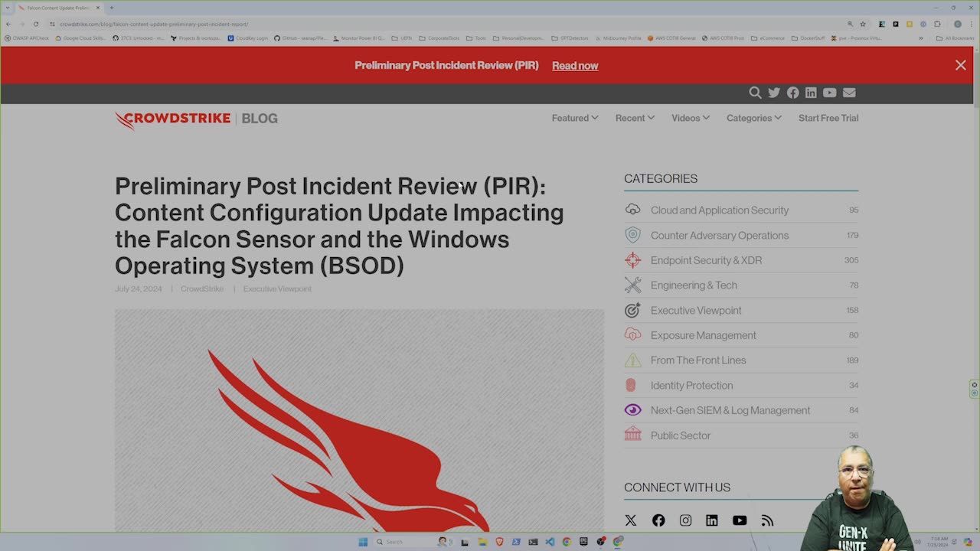Image resolution: width=980 pixels, height=551 pixels.
Task: Click the Counter Adversary Operations shield icon
Action: [632, 235]
